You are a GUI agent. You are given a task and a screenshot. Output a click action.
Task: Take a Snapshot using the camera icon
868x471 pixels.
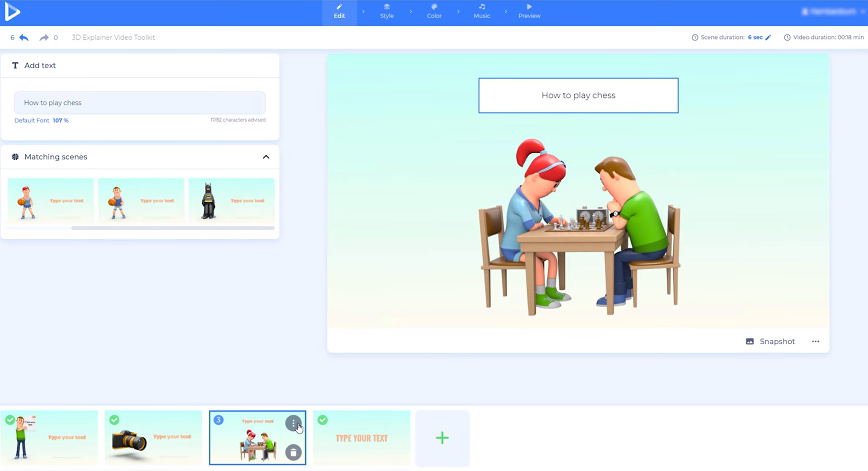pyautogui.click(x=750, y=341)
